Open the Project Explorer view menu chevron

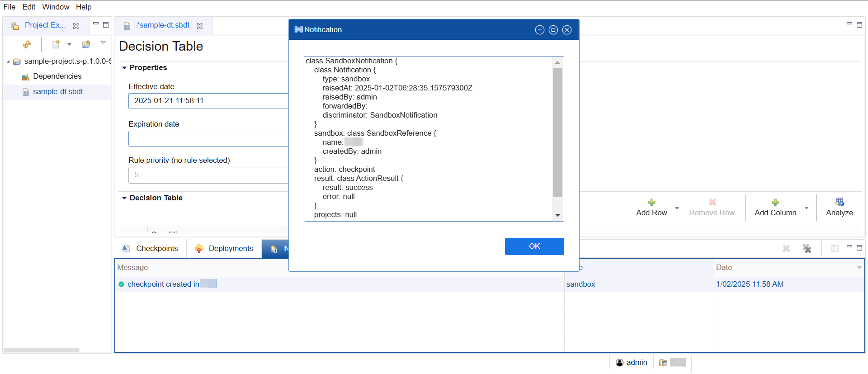[x=103, y=43]
